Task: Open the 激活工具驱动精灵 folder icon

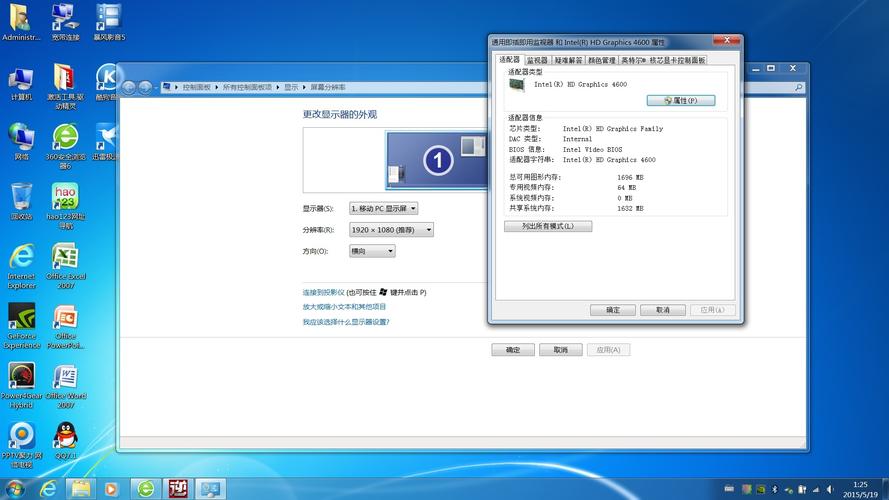Action: [65, 86]
